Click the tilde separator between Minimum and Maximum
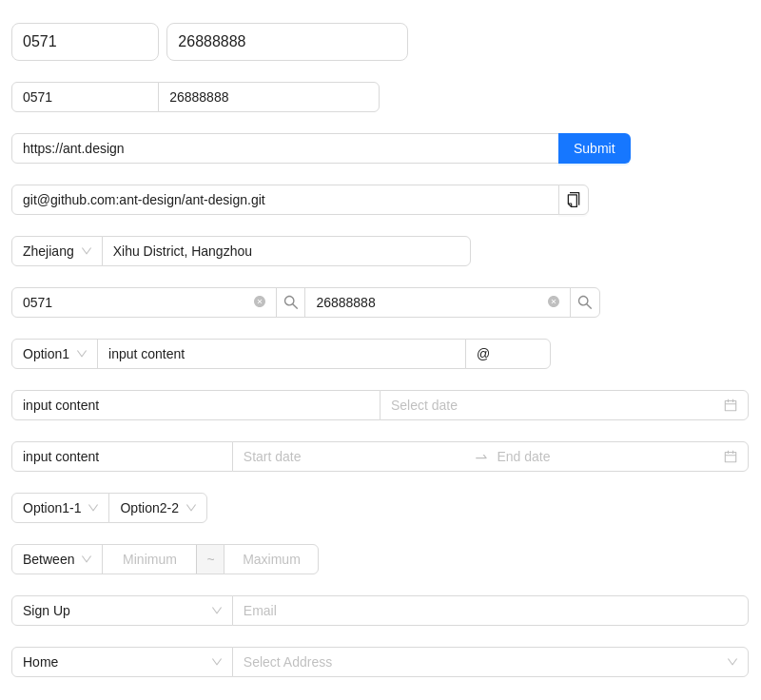761x700 pixels. tap(210, 559)
